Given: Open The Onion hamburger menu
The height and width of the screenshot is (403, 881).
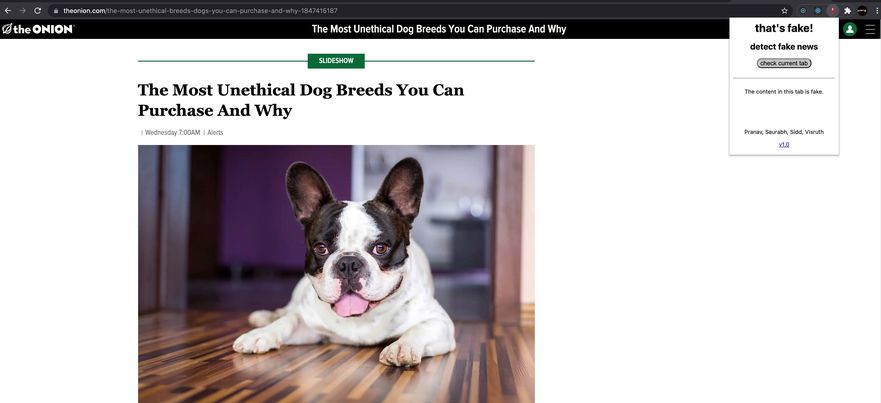Looking at the screenshot, I should 870,29.
